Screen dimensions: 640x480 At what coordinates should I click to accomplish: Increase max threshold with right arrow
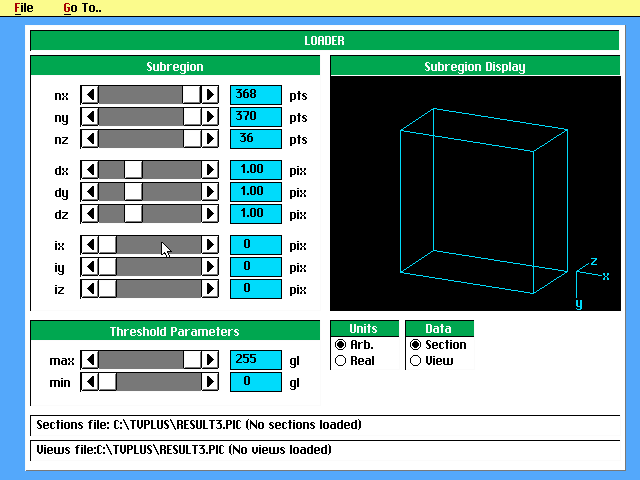pyautogui.click(x=210, y=360)
